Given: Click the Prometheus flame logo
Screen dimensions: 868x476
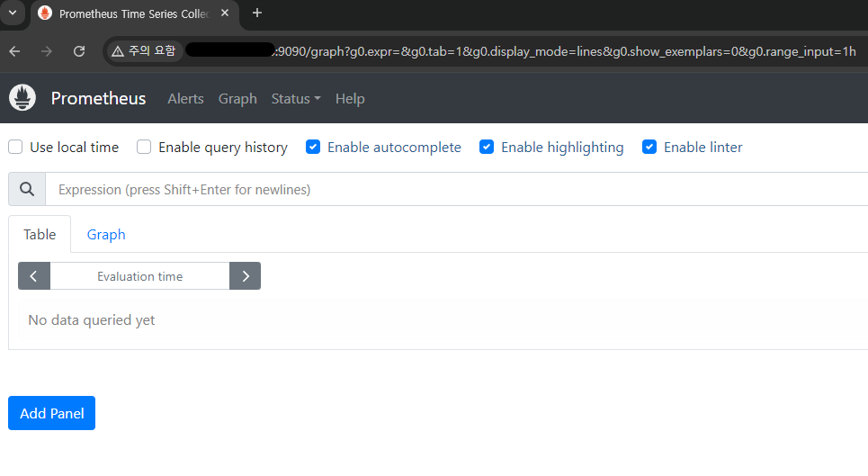Looking at the screenshot, I should pos(22,98).
